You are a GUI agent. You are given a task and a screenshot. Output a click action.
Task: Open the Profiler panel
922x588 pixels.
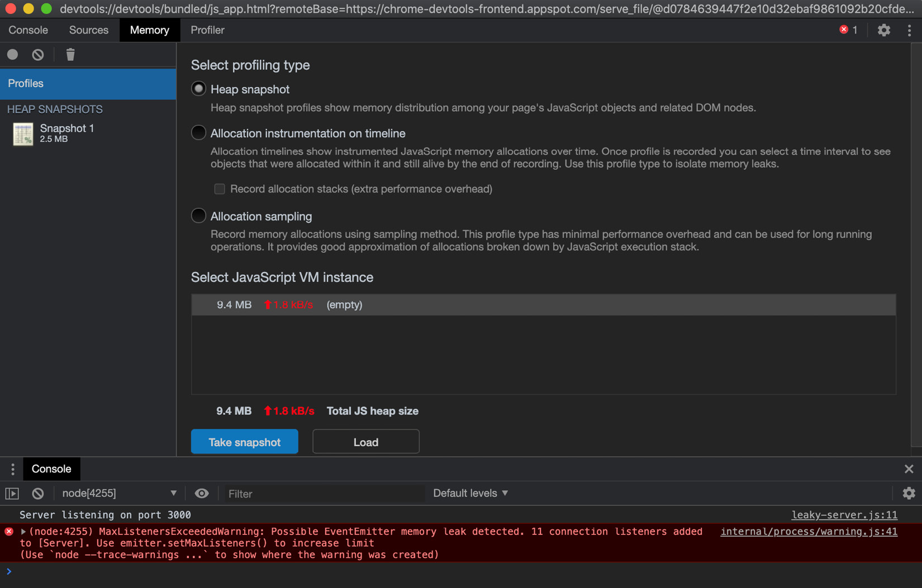(x=207, y=30)
